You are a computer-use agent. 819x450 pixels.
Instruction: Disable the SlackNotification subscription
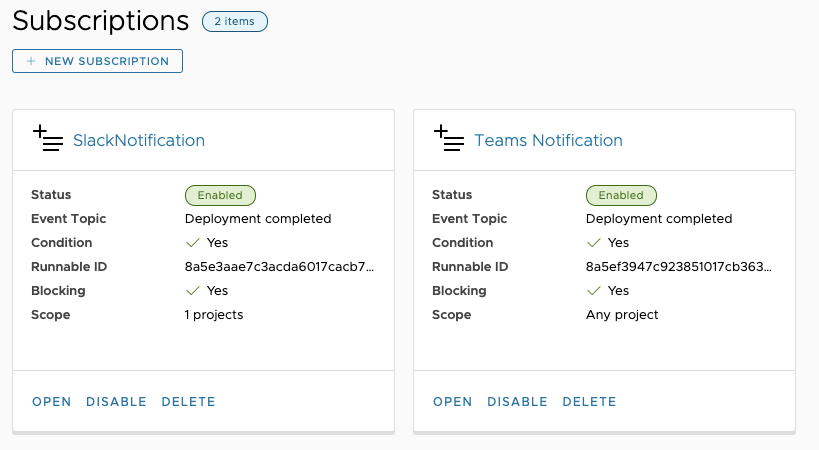click(x=116, y=402)
